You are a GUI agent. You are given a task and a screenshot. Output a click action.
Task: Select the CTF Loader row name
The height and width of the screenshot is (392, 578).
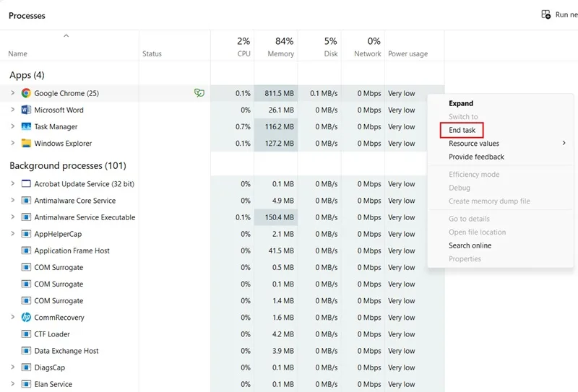pos(52,334)
